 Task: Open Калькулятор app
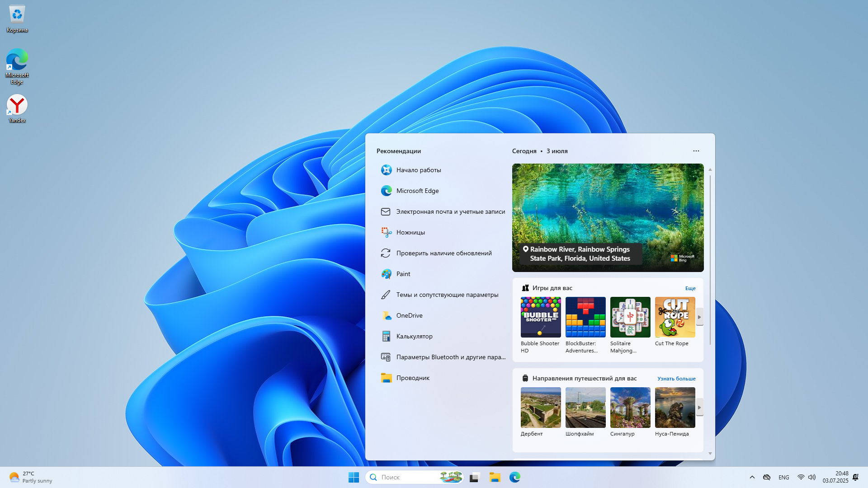(414, 336)
